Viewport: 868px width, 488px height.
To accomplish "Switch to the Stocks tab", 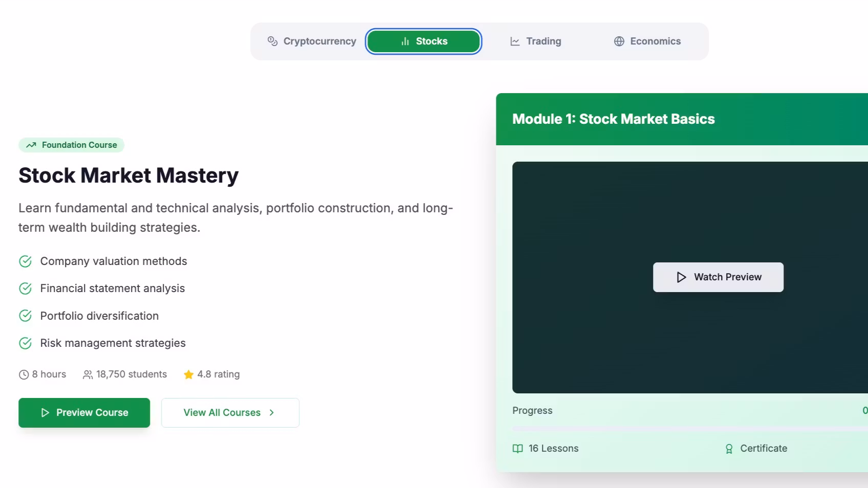I will pos(423,41).
